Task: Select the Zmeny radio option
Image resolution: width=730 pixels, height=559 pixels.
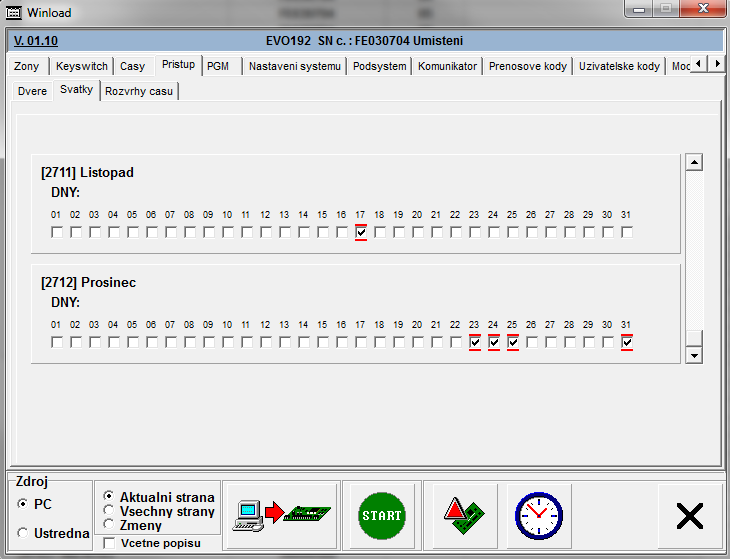Action: 109,524
